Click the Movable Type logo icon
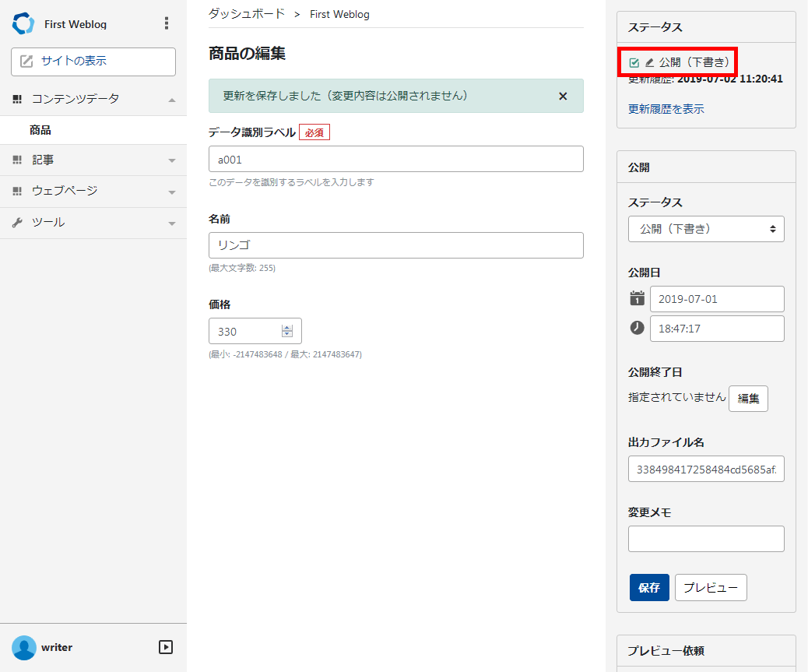808x672 pixels. point(23,23)
